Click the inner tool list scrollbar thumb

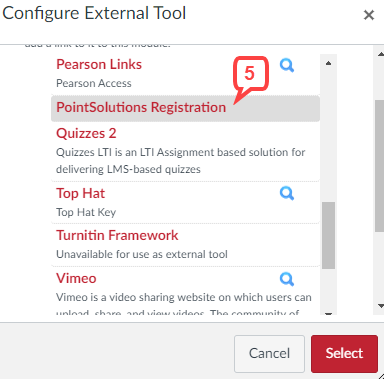click(329, 235)
